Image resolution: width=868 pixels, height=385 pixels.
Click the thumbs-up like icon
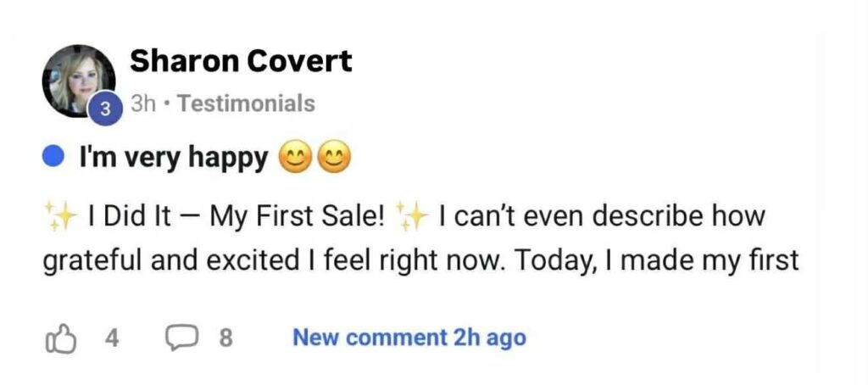click(x=60, y=338)
